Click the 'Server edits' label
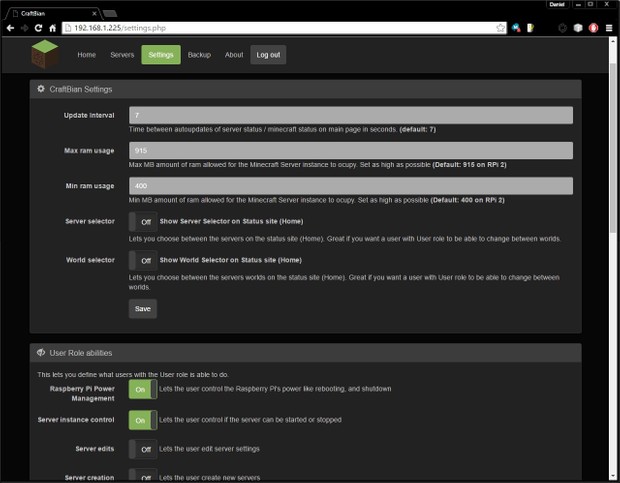The width and height of the screenshot is (620, 483). (95, 449)
